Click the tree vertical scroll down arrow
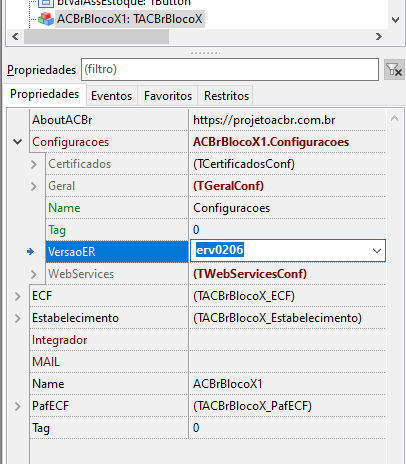 (396, 20)
